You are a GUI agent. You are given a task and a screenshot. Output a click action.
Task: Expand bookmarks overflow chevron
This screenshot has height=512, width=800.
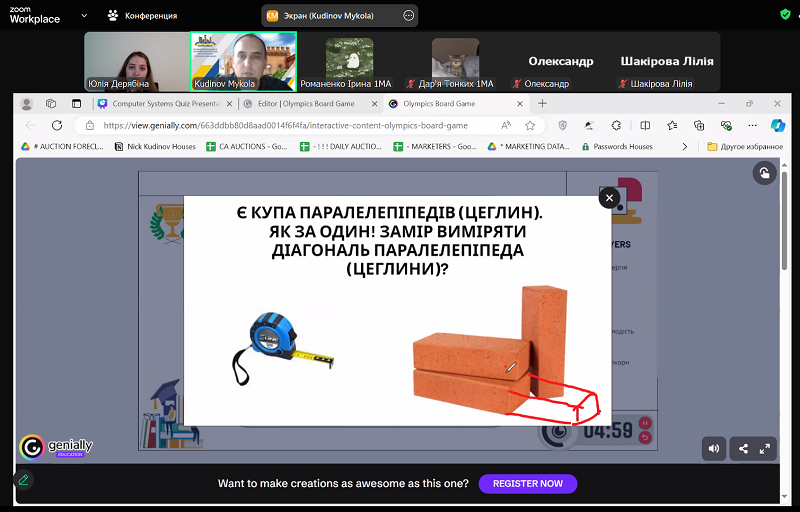(685, 147)
